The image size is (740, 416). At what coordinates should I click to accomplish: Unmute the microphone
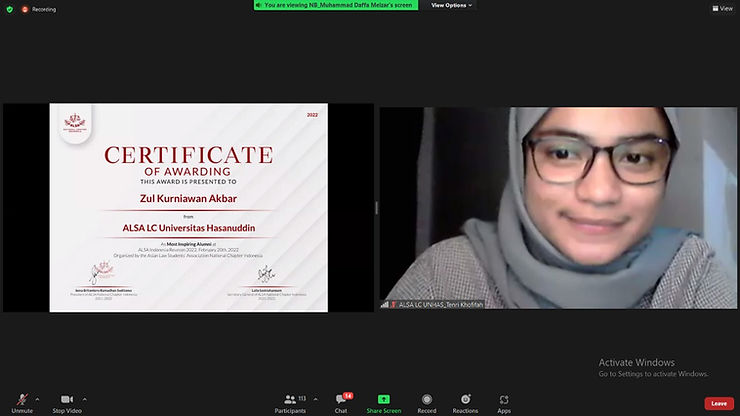pos(22,403)
